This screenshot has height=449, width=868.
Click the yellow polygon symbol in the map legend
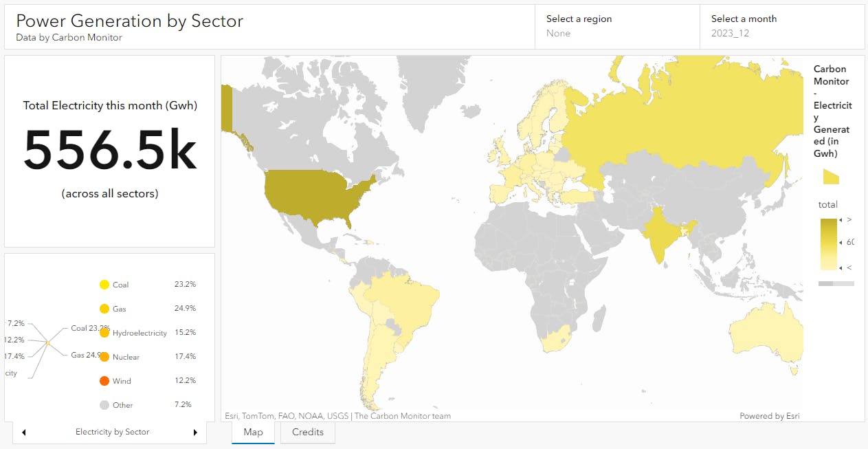(x=831, y=177)
